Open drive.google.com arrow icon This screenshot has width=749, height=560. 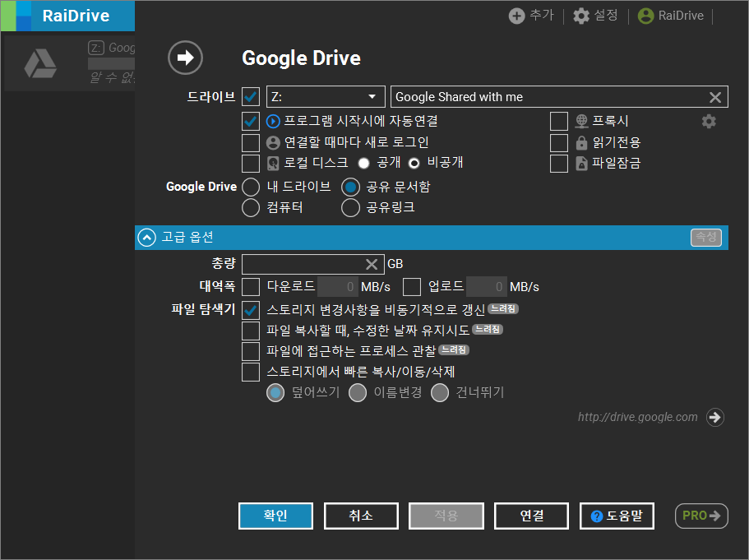pyautogui.click(x=715, y=418)
